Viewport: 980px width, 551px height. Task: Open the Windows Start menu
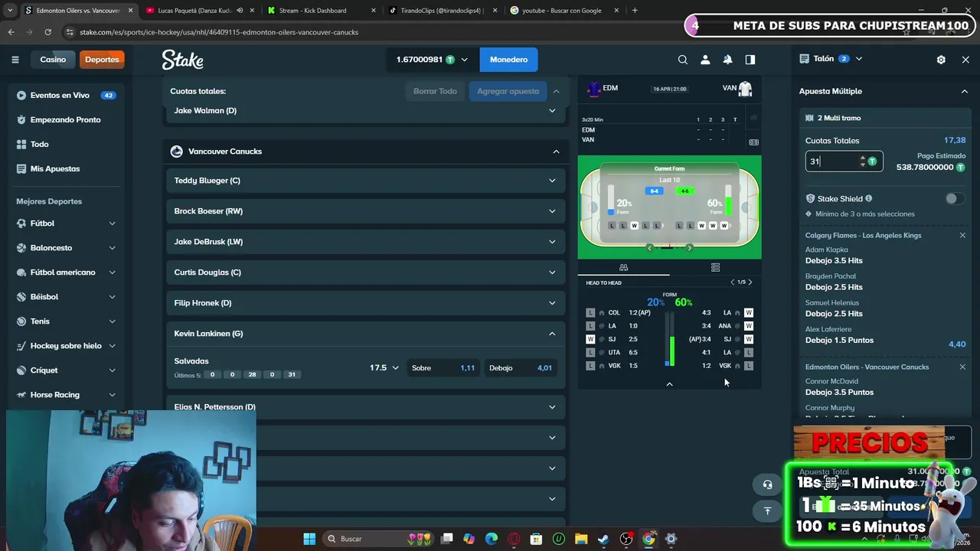click(x=309, y=539)
